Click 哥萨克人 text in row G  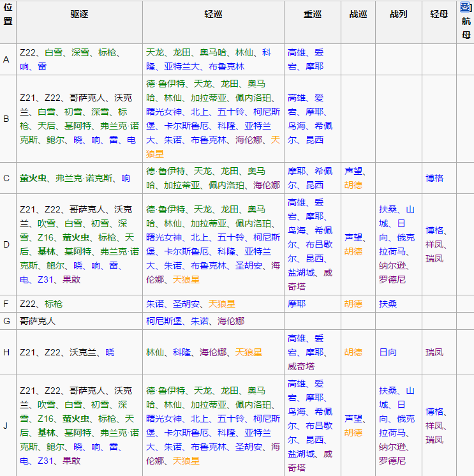pos(38,321)
